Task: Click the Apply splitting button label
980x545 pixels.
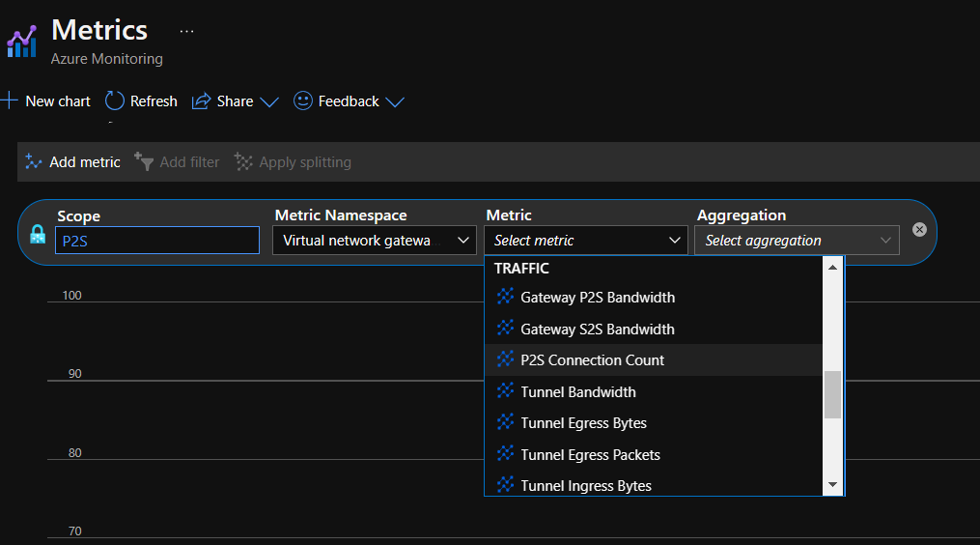Action: click(305, 162)
